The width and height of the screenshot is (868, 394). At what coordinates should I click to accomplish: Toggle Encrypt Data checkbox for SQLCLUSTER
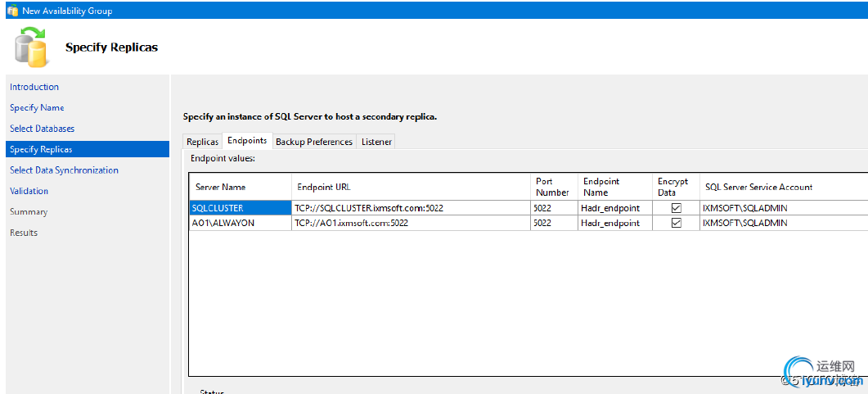pos(676,208)
